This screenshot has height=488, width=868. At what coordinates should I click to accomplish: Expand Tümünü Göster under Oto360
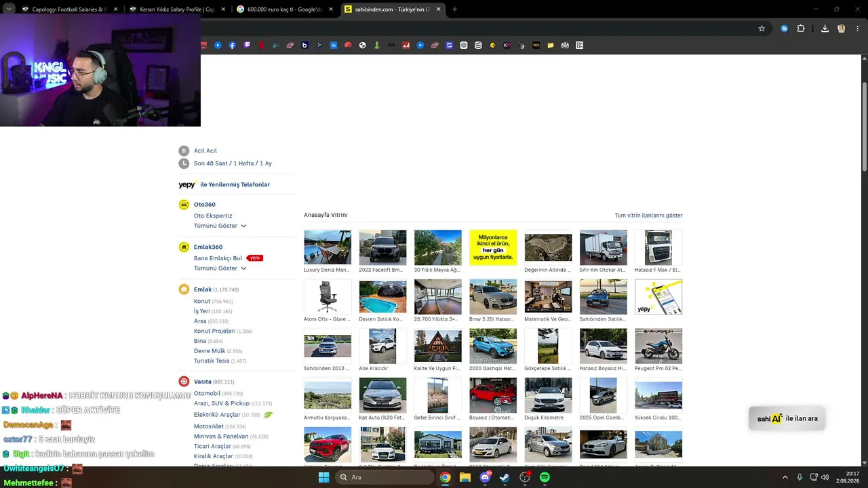(x=220, y=226)
